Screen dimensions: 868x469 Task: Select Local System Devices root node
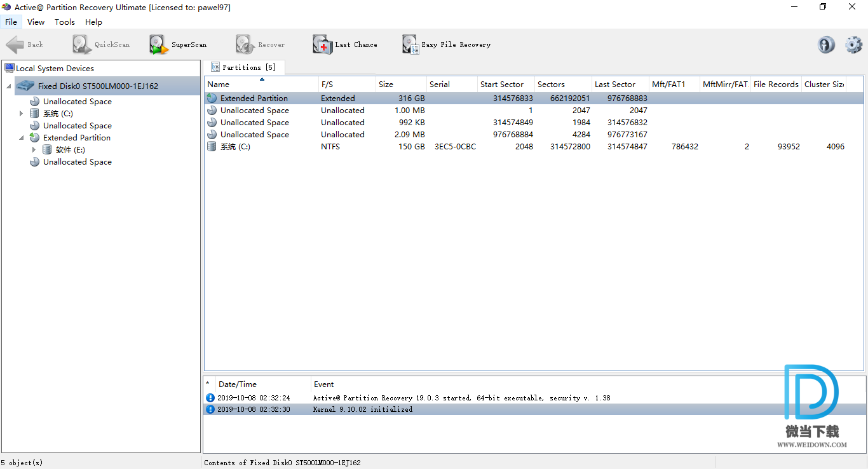[55, 68]
